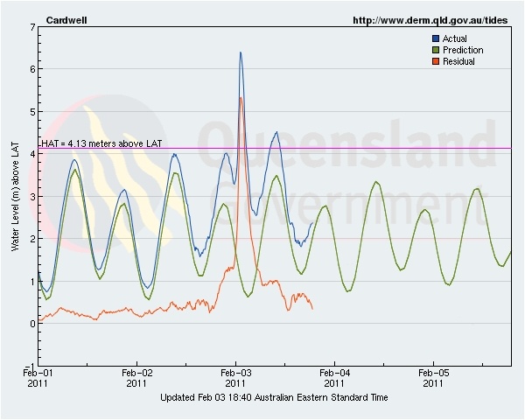This screenshot has width=525, height=420.
Task: Click the y-axis value 0
Action: 32,324
